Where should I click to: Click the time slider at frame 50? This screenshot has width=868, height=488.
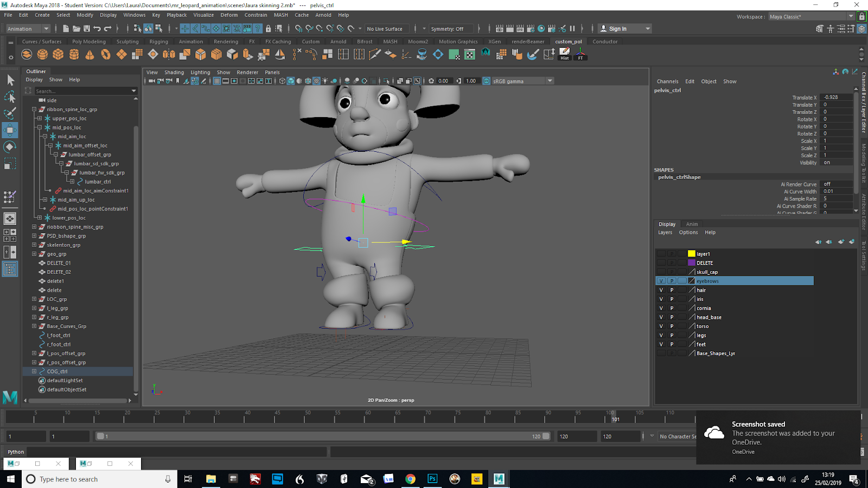(308, 416)
